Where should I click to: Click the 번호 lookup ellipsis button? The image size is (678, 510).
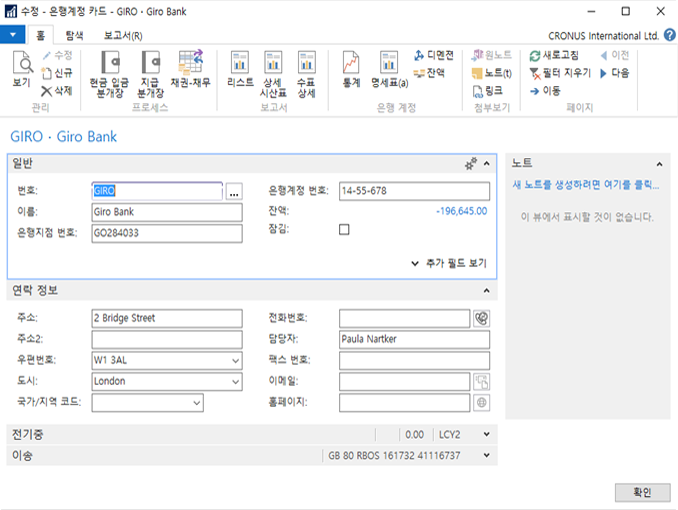[234, 191]
